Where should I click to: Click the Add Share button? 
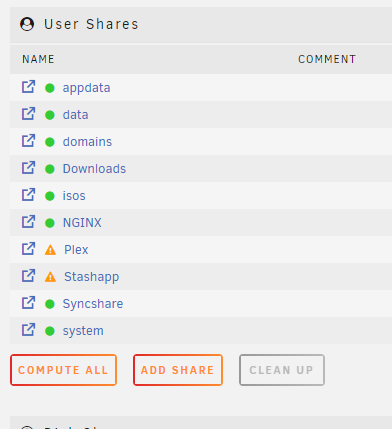click(x=178, y=370)
